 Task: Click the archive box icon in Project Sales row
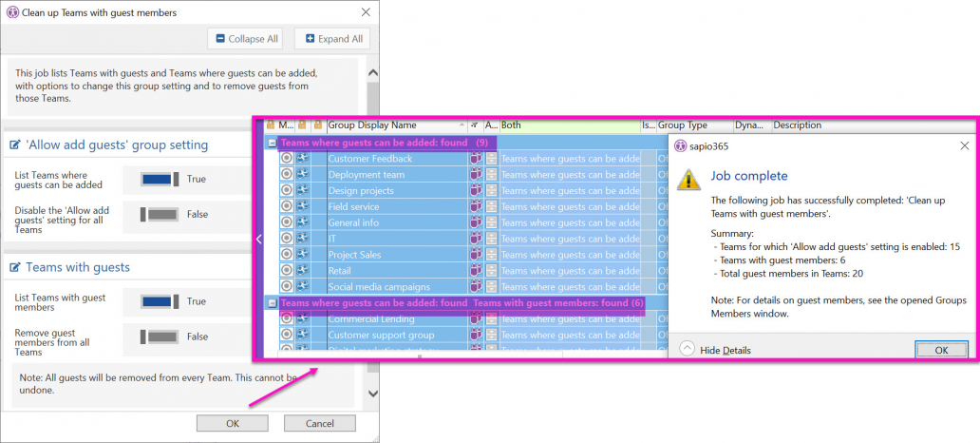[x=492, y=255]
